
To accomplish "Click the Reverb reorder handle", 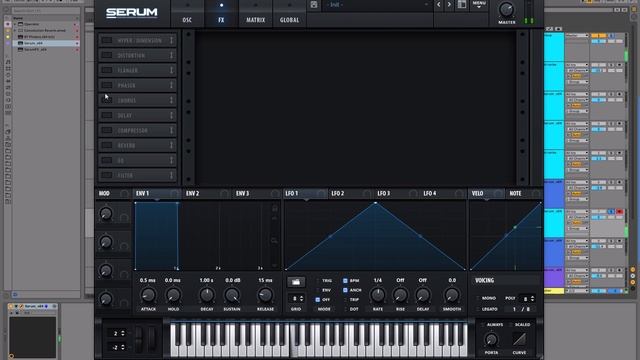I will click(x=171, y=145).
